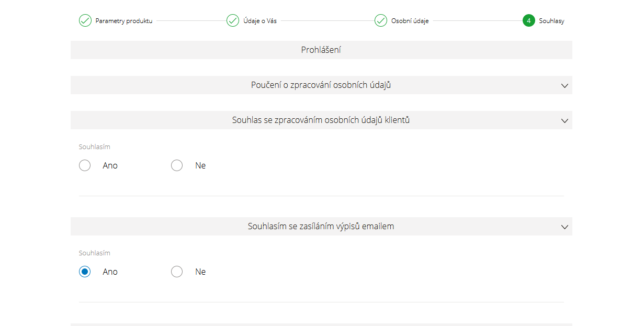
Task: Go to Parametry produktu step
Action: (x=124, y=21)
